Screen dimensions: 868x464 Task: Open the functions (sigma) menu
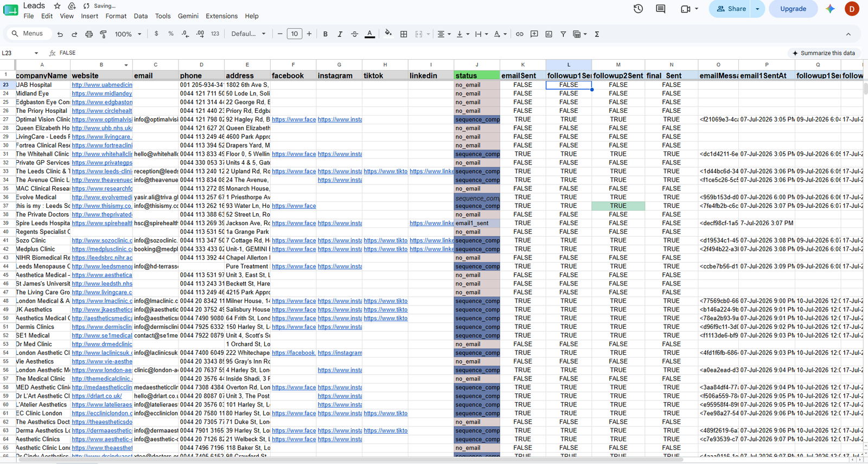(597, 34)
